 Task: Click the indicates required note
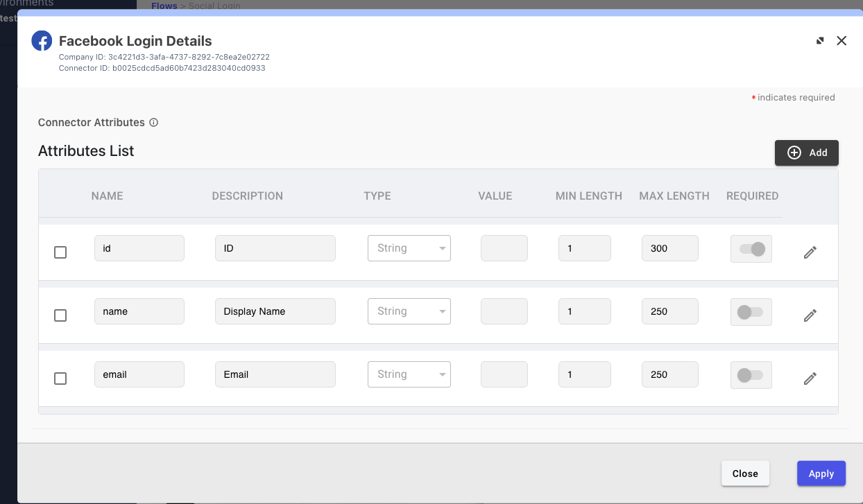[794, 98]
